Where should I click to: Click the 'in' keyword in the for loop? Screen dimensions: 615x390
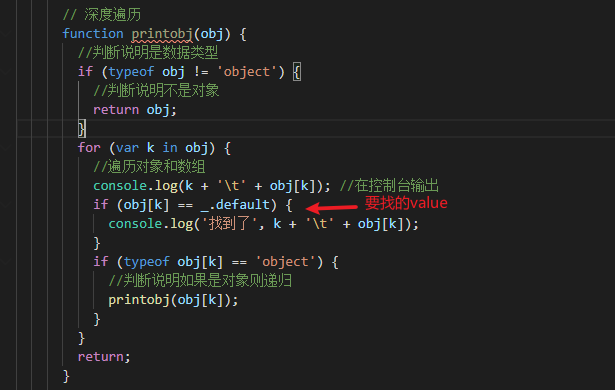tap(170, 148)
